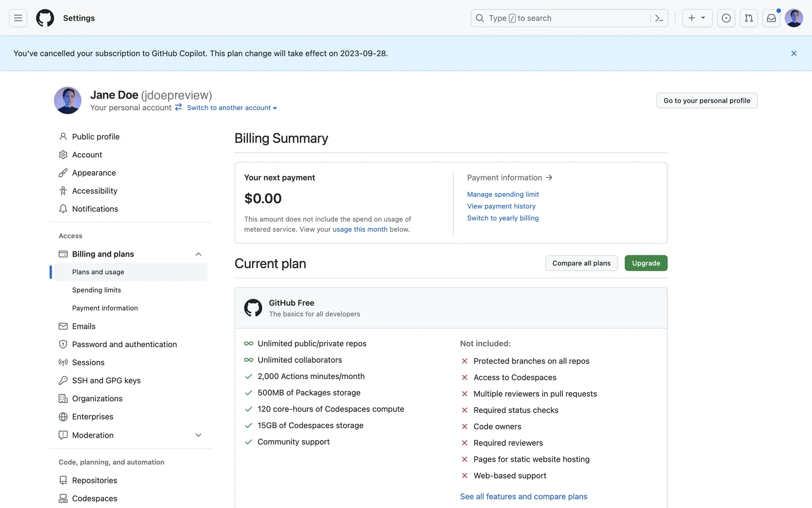The image size is (812, 508).
Task: Open Sessions settings
Action: coord(131,362)
